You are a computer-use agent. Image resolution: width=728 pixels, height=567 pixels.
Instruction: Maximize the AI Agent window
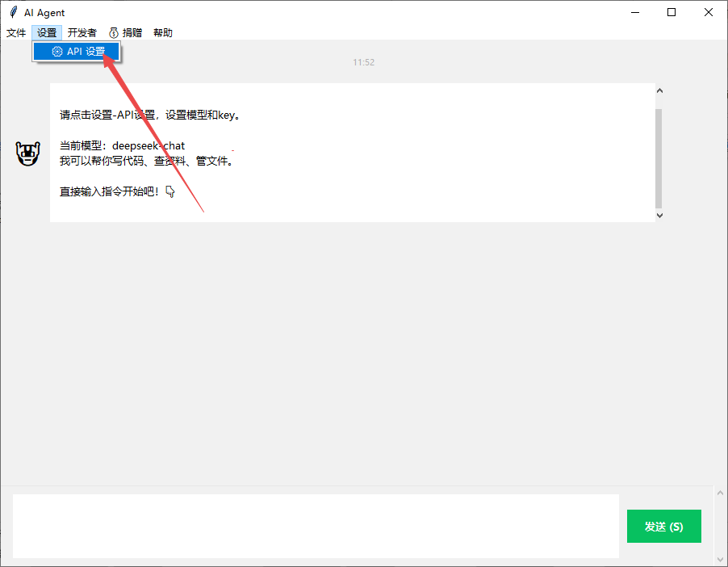[672, 13]
